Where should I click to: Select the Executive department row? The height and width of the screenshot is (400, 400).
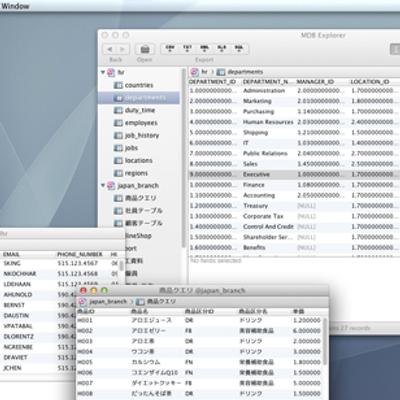pyautogui.click(x=294, y=174)
